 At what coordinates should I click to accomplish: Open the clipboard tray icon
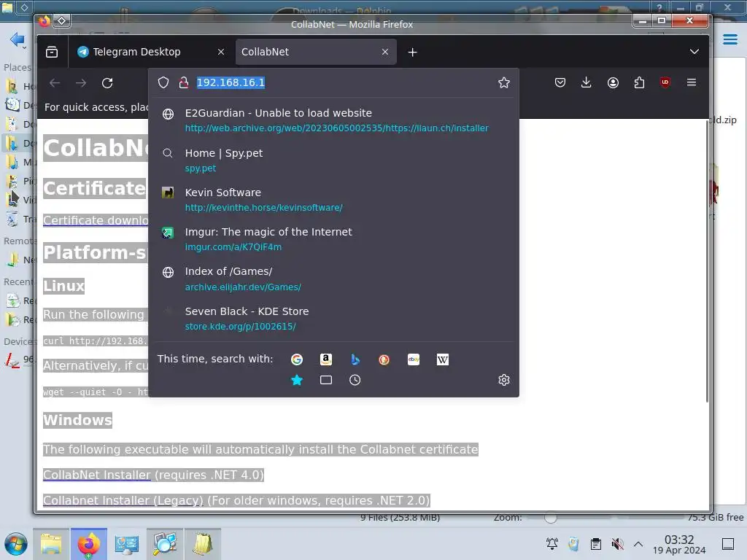[x=595, y=544]
